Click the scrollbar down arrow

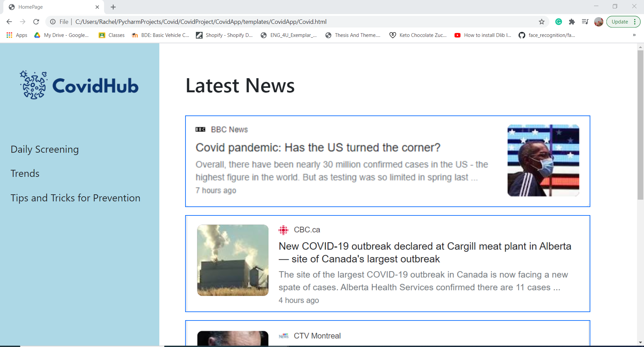click(x=640, y=343)
